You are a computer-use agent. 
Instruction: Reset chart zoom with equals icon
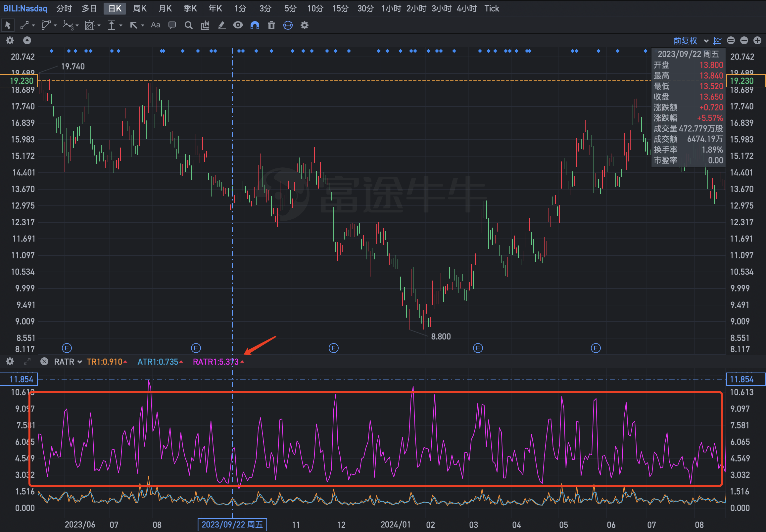pyautogui.click(x=731, y=40)
